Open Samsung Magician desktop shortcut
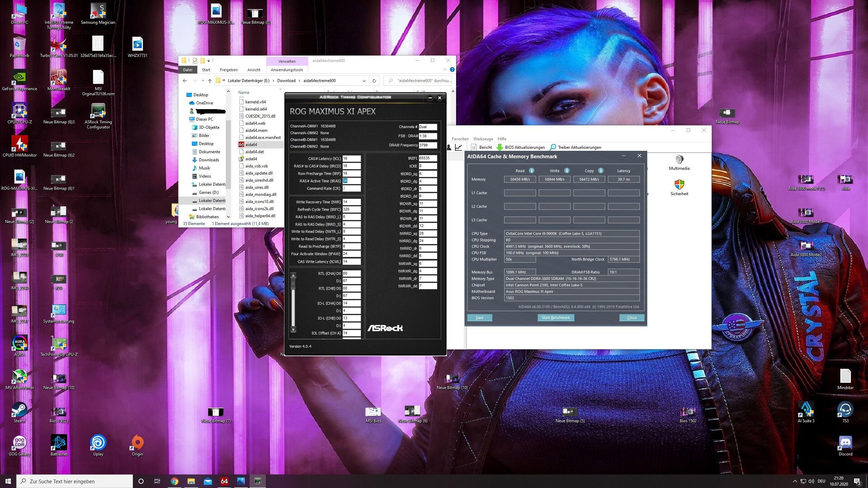Image resolution: width=868 pixels, height=488 pixels. 98,14
